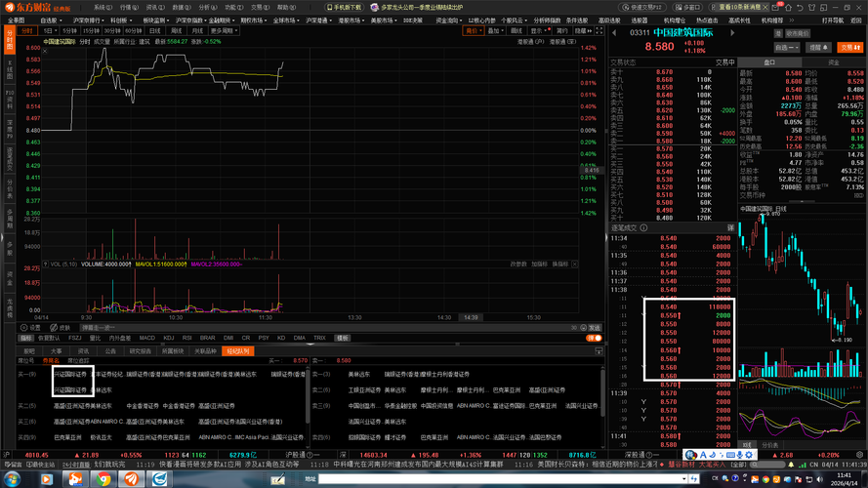Go to the home page icon
The width and height of the screenshot is (868, 488).
click(788, 7)
